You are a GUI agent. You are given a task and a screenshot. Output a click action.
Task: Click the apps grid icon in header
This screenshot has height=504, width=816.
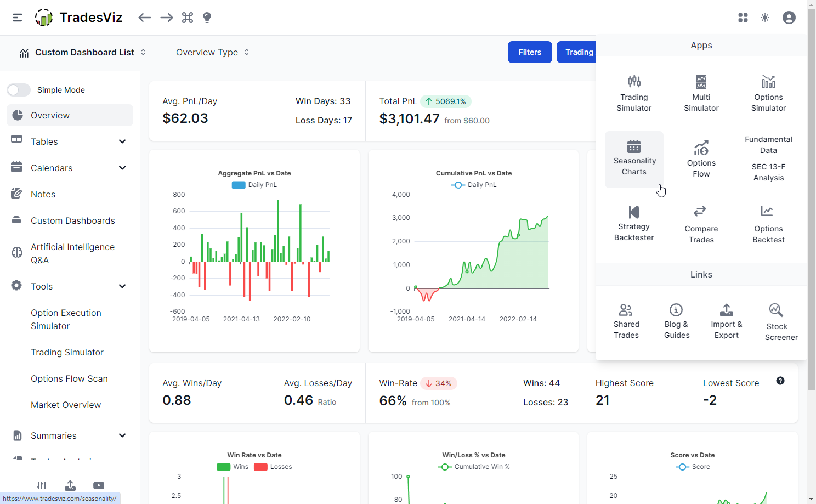743,18
